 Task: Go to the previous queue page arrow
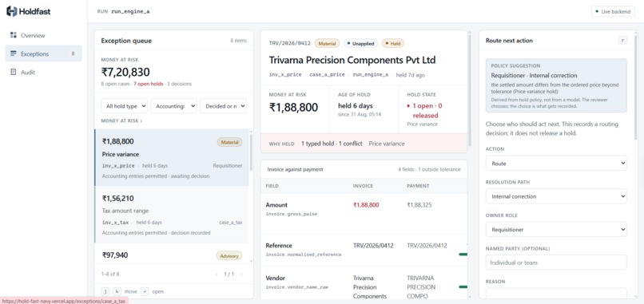[x=217, y=274]
